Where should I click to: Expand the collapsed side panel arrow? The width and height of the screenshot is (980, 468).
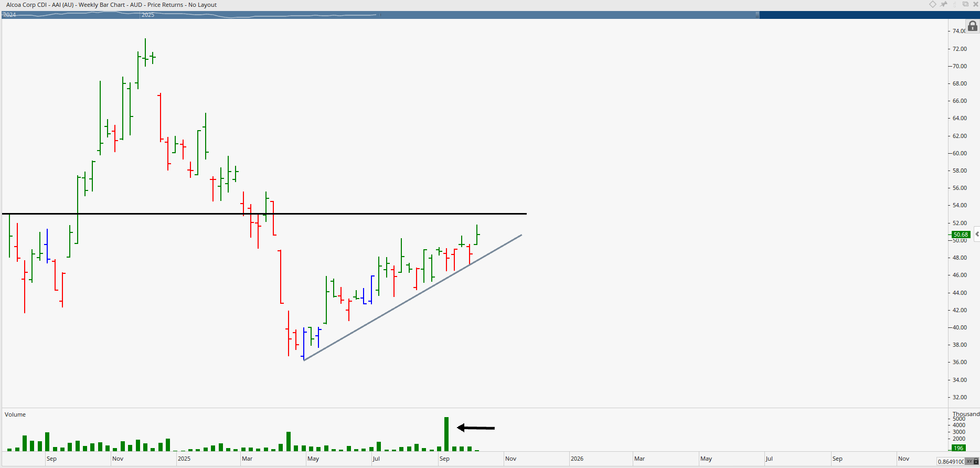(x=976, y=234)
